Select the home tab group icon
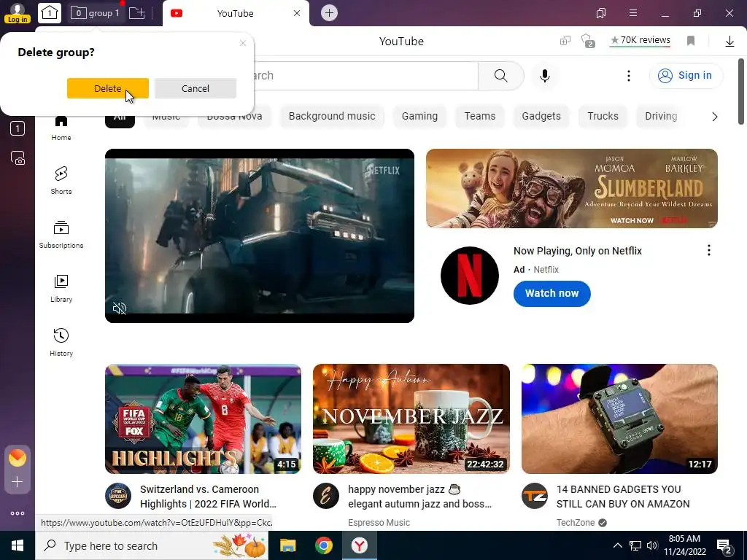Image resolution: width=747 pixels, height=560 pixels. coord(50,13)
